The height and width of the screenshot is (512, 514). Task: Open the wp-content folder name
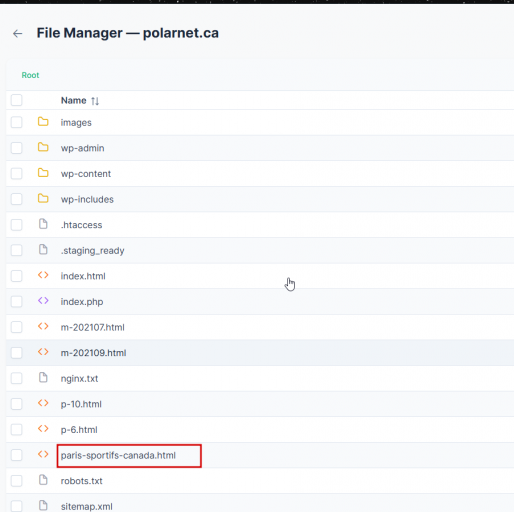[86, 174]
